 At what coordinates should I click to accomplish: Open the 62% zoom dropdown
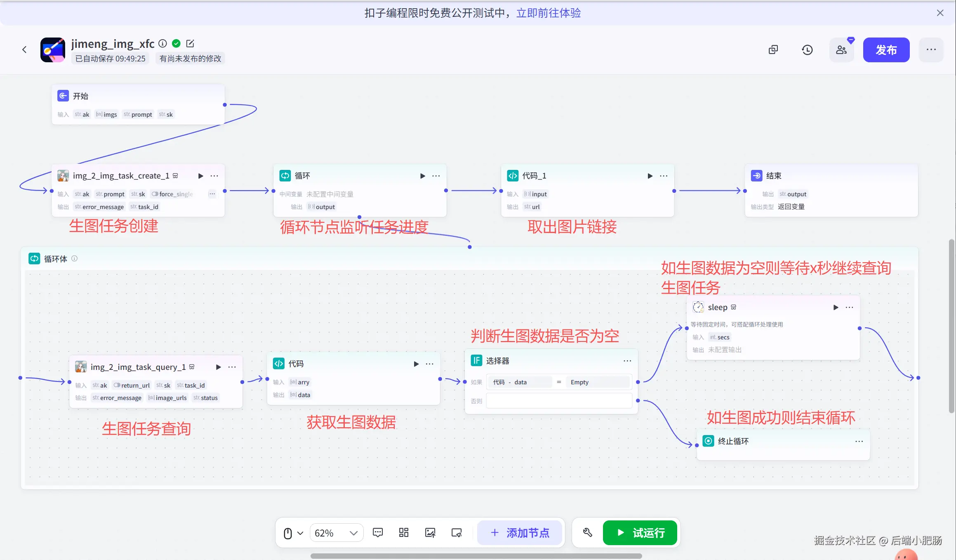tap(336, 533)
